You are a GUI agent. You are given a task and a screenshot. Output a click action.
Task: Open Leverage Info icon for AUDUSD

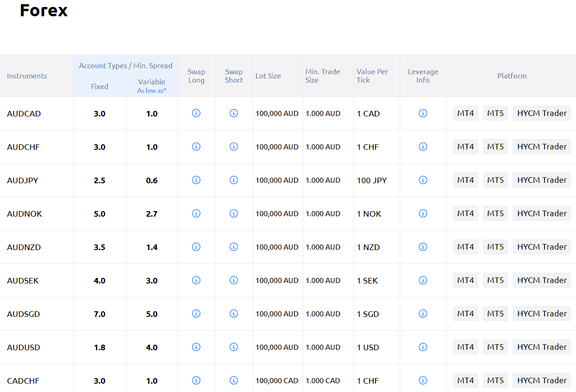pos(422,347)
